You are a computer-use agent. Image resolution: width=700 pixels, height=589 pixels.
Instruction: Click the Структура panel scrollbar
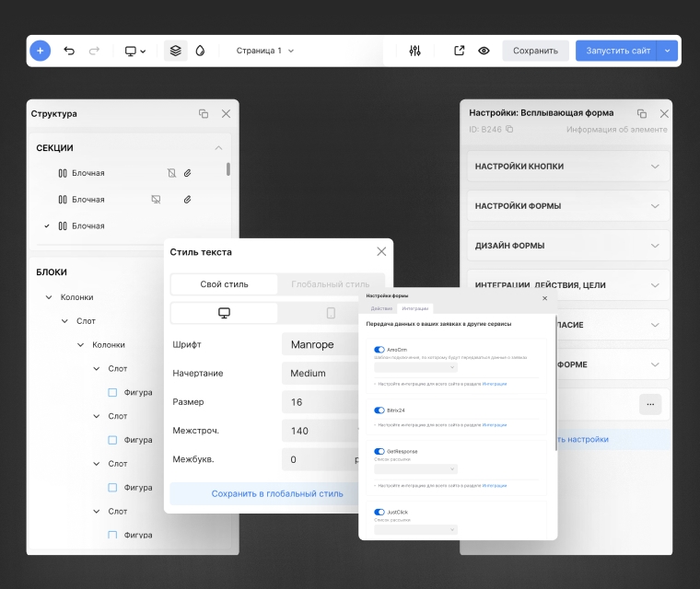228,169
